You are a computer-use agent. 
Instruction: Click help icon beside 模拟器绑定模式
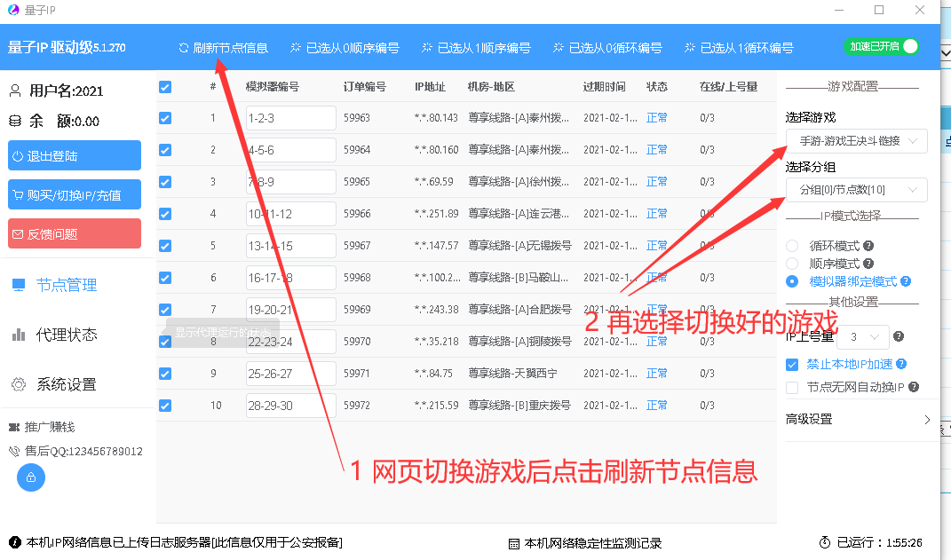[906, 281]
